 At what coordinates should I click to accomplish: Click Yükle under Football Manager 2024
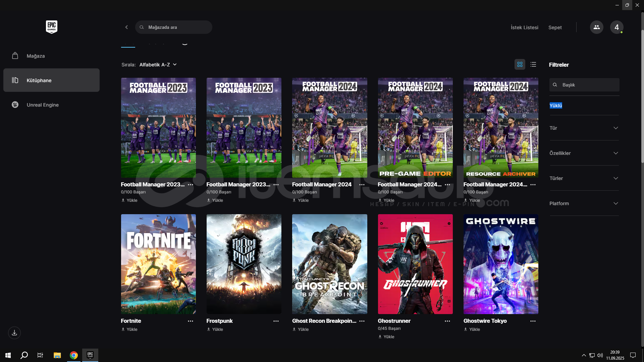tap(301, 200)
